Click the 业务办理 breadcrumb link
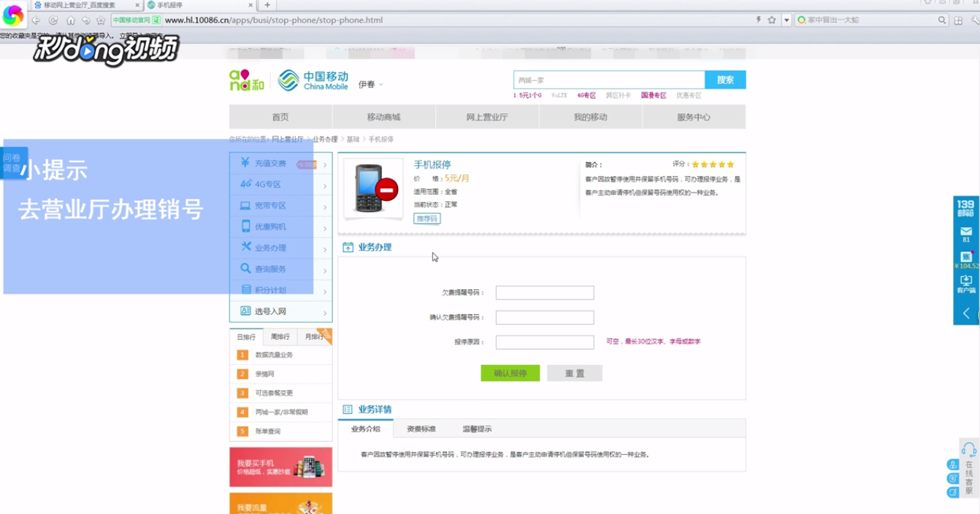 point(325,139)
